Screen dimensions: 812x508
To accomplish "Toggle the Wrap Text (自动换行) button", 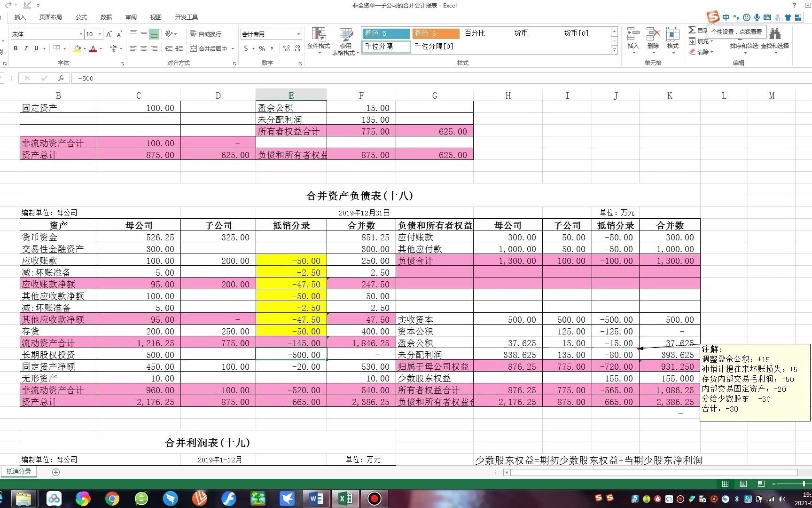I will [205, 34].
